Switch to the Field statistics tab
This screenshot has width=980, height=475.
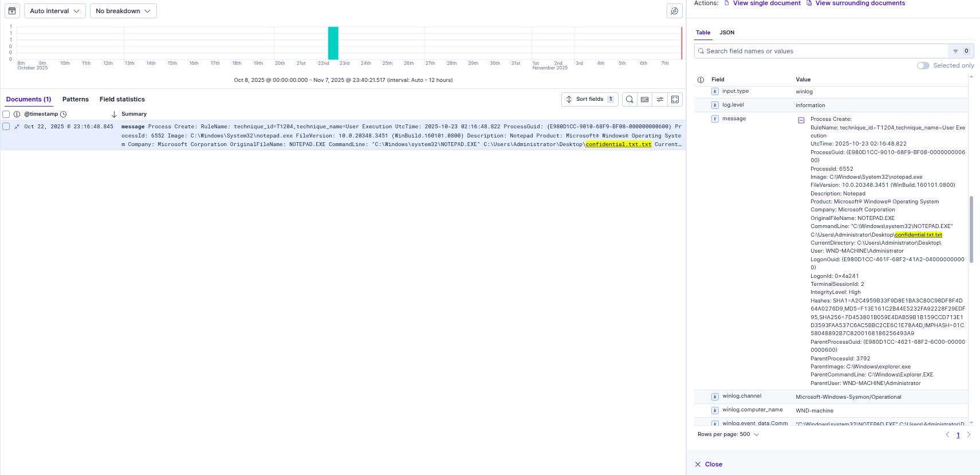coord(122,99)
